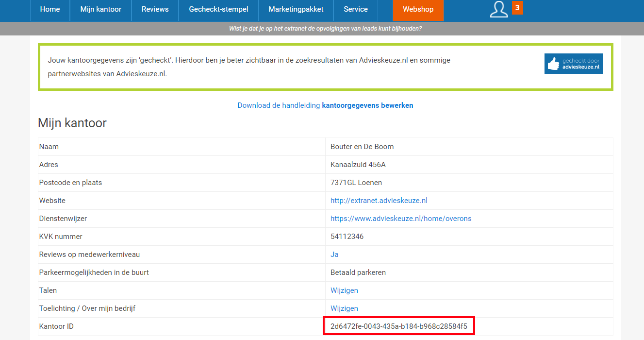Viewport: 644px width, 340px height.
Task: Click the 'Dienstenwijzer' row label
Action: (63, 219)
